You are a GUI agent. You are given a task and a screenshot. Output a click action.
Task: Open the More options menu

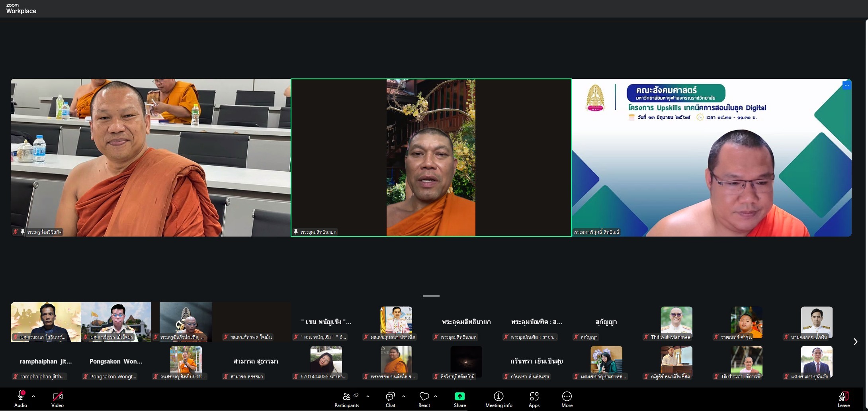567,399
